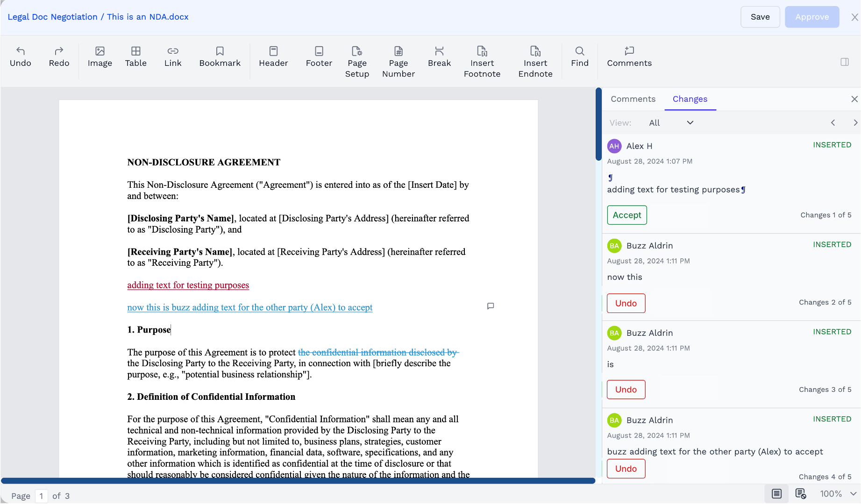The height and width of the screenshot is (504, 861).
Task: Add a Bookmark from toolbar
Action: [x=220, y=57]
